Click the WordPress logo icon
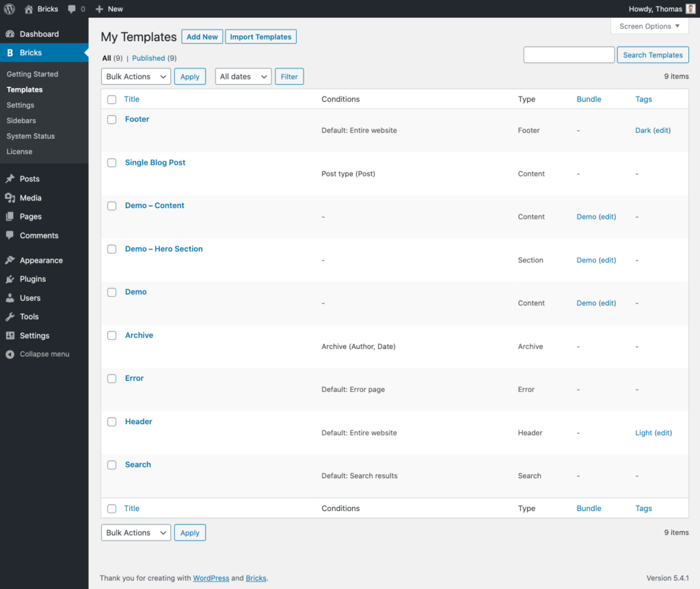700x589 pixels. pyautogui.click(x=10, y=9)
